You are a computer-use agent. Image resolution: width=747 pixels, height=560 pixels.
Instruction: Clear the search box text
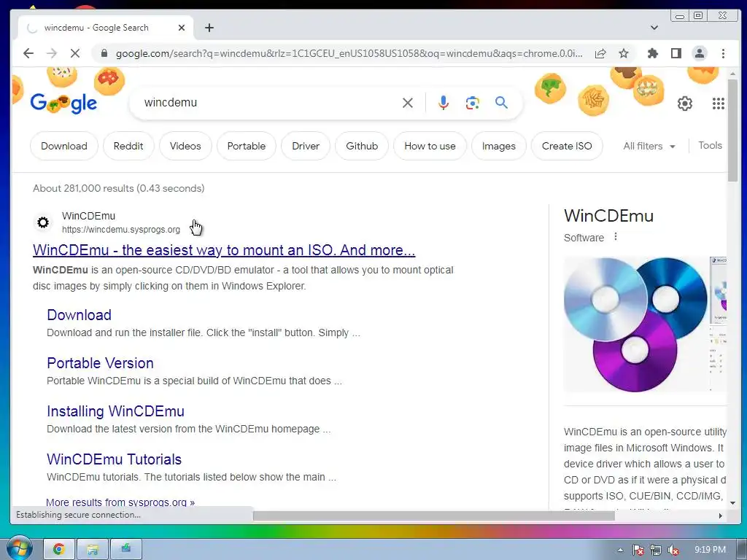[x=407, y=102]
